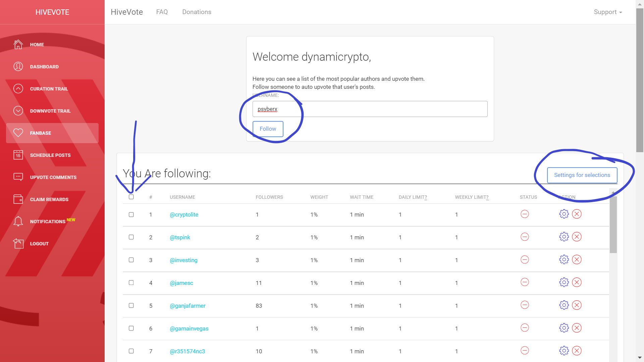Click the Claim Rewards wallet icon
Screen dimensions: 644x362
[x=18, y=199]
